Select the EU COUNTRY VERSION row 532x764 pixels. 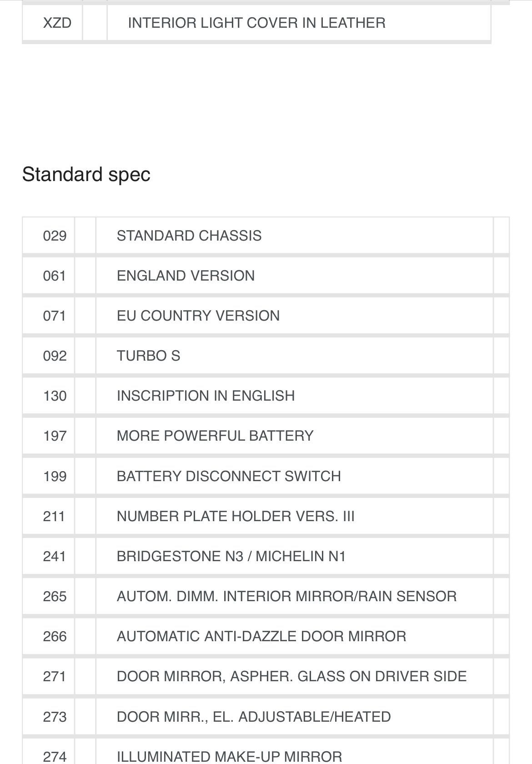266,316
